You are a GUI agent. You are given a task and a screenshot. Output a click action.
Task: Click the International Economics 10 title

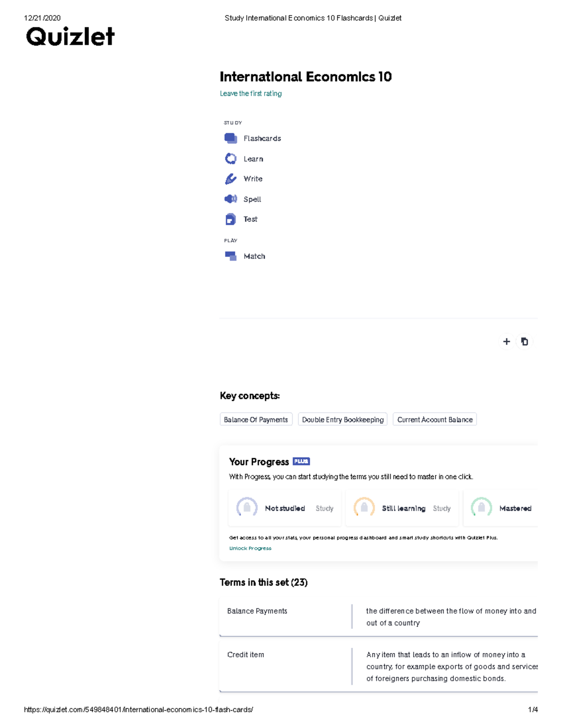(306, 76)
